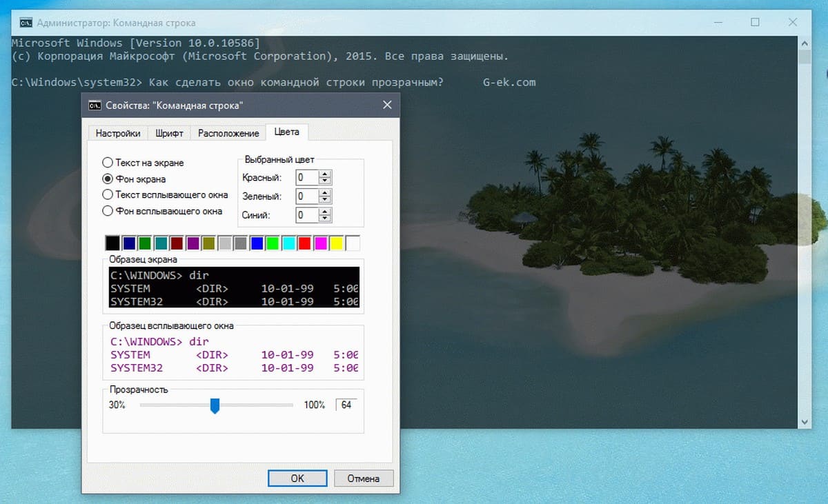Click the command window scrollbar down arrow

coord(805,421)
